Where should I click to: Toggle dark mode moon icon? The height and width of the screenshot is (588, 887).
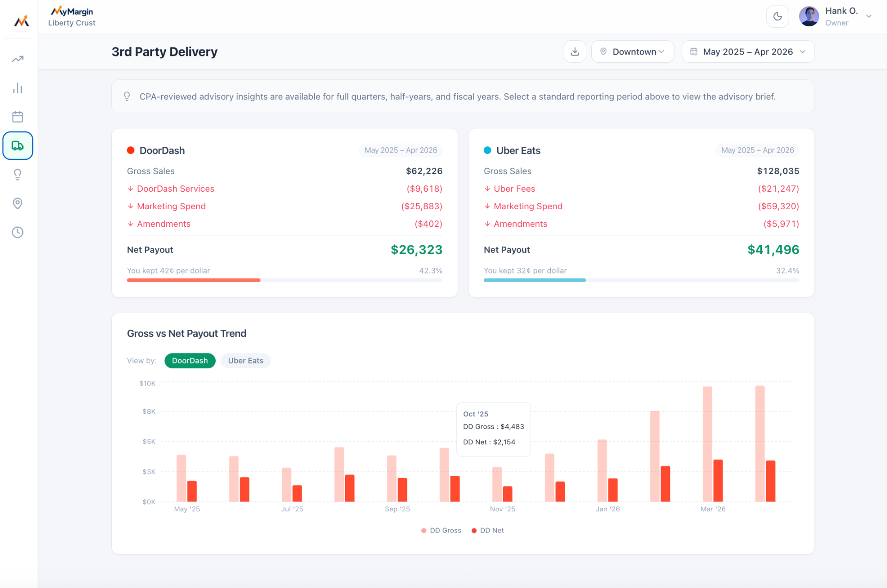[778, 17]
